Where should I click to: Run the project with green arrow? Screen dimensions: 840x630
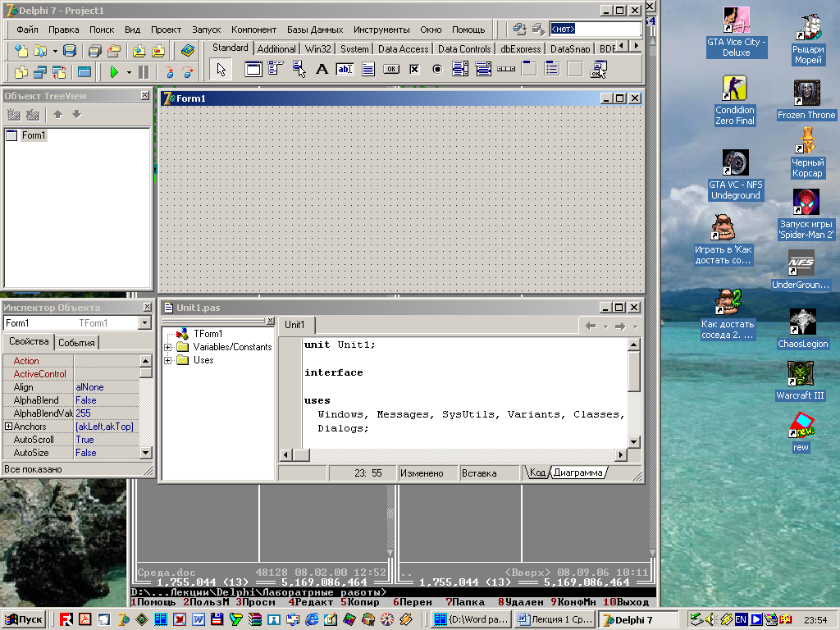pos(113,72)
